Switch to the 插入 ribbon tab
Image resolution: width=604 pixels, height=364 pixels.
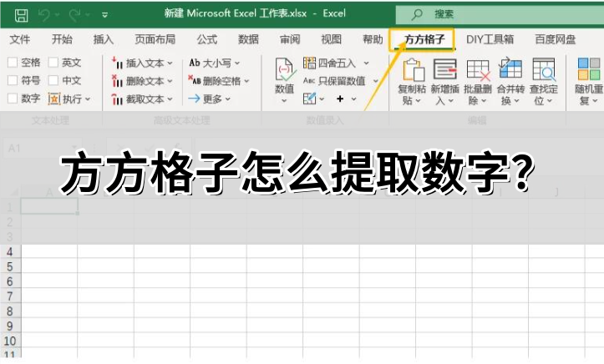104,39
